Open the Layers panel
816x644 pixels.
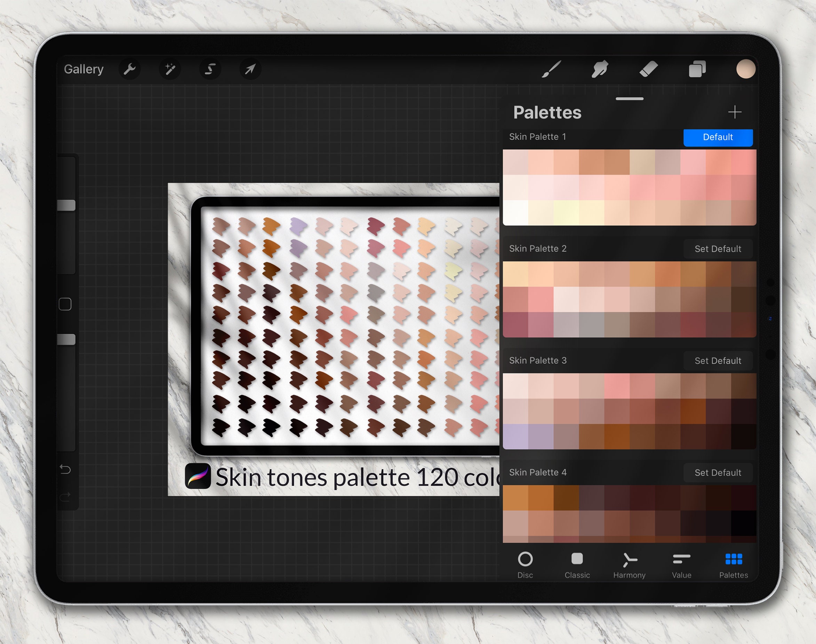[697, 69]
